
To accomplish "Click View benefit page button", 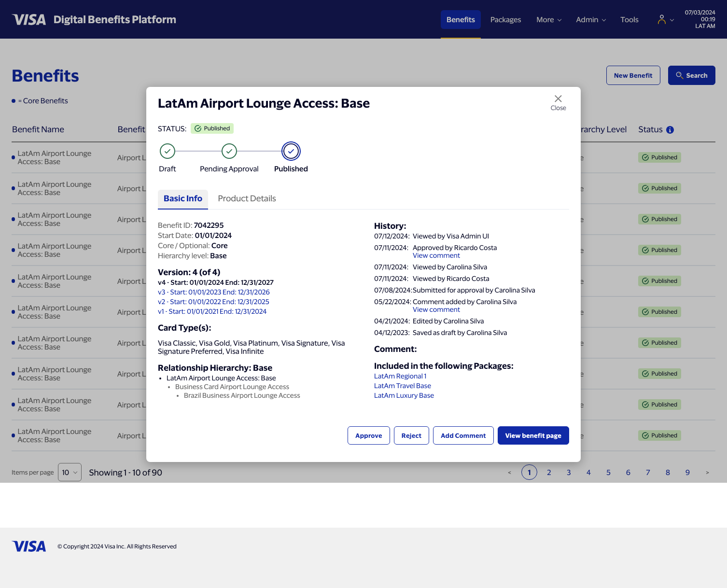I will coord(533,435).
